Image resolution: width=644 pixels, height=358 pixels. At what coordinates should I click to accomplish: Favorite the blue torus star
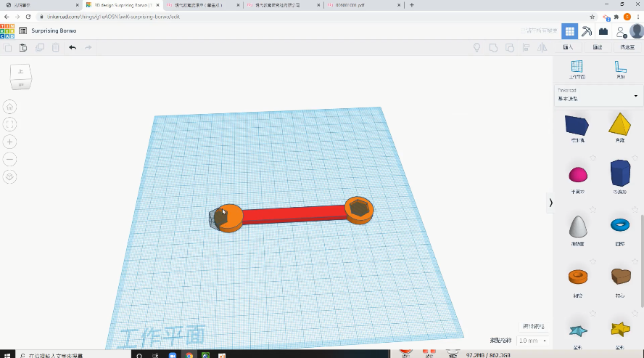pyautogui.click(x=635, y=210)
